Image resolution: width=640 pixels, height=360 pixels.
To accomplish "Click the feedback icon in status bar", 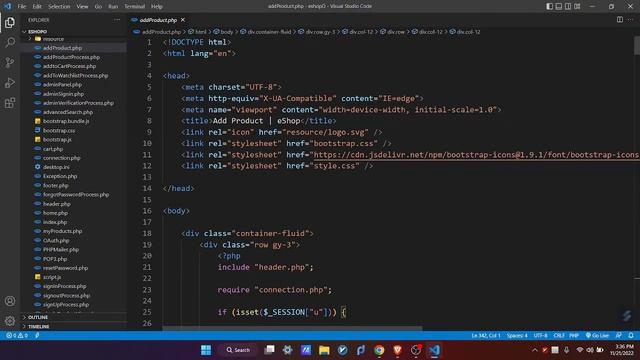I will coord(619,336).
